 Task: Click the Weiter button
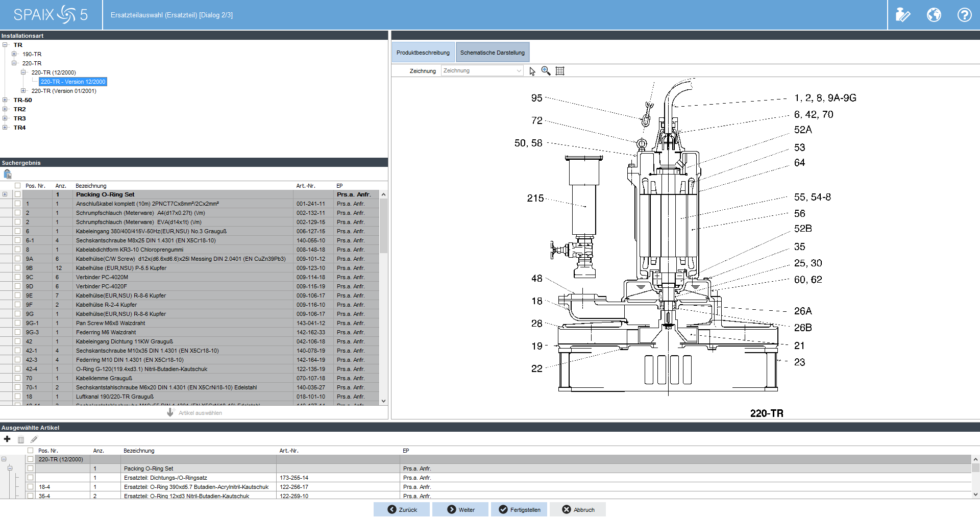pyautogui.click(x=461, y=509)
